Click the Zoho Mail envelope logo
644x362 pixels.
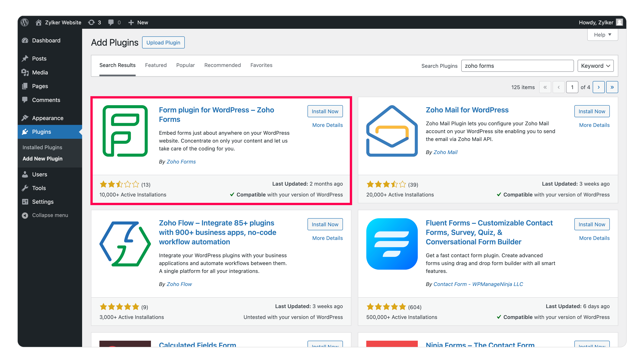(x=392, y=131)
